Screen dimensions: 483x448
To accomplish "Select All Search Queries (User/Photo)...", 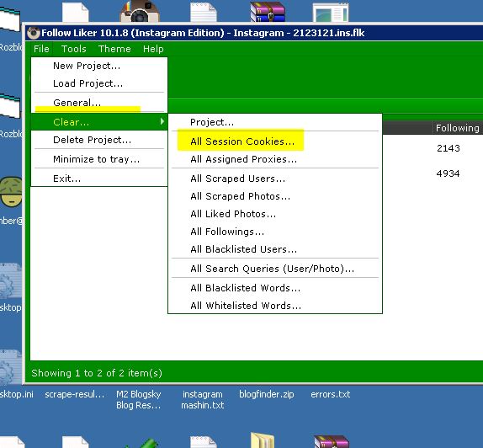I will pyautogui.click(x=275, y=269).
